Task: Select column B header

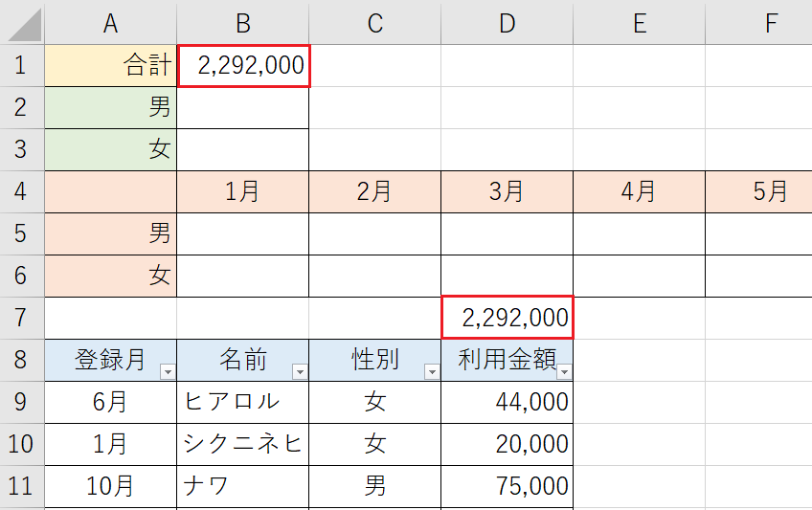Action: pos(243,23)
